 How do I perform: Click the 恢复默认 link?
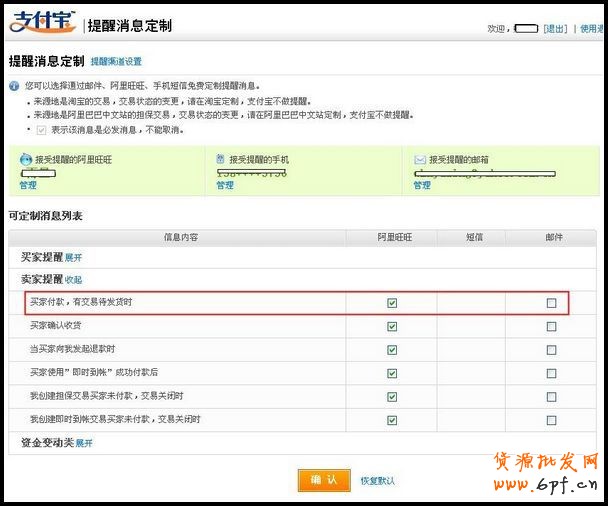tap(377, 481)
